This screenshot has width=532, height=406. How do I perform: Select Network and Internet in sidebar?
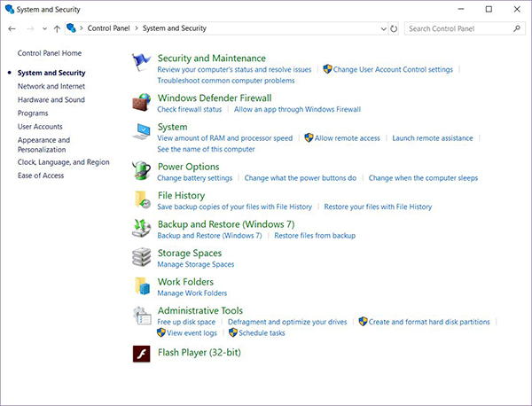(x=51, y=86)
